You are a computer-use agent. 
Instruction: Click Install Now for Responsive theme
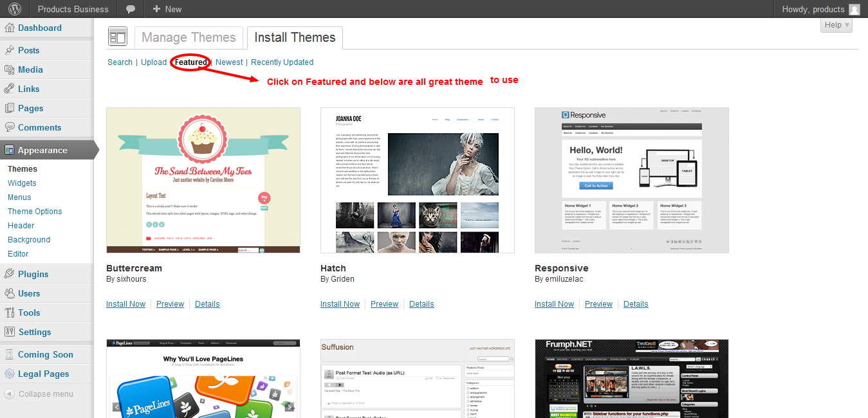[555, 304]
